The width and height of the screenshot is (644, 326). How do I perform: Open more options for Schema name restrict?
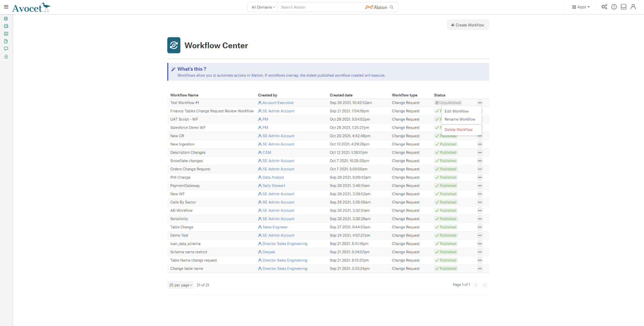(480, 252)
